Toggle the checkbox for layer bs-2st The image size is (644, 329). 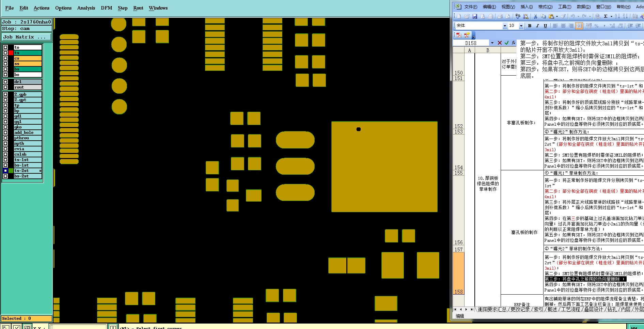pyautogui.click(x=5, y=176)
